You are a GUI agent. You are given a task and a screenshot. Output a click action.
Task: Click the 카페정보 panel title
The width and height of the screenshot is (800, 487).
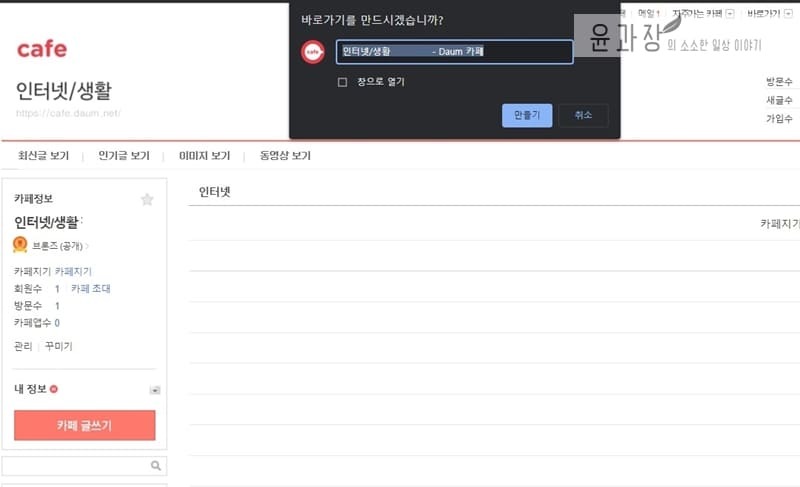pos(34,198)
